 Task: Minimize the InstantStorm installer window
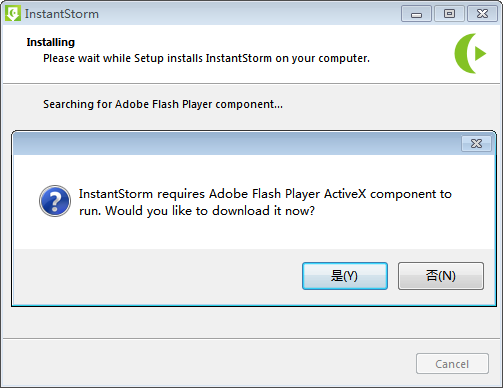pyautogui.click(x=416, y=14)
